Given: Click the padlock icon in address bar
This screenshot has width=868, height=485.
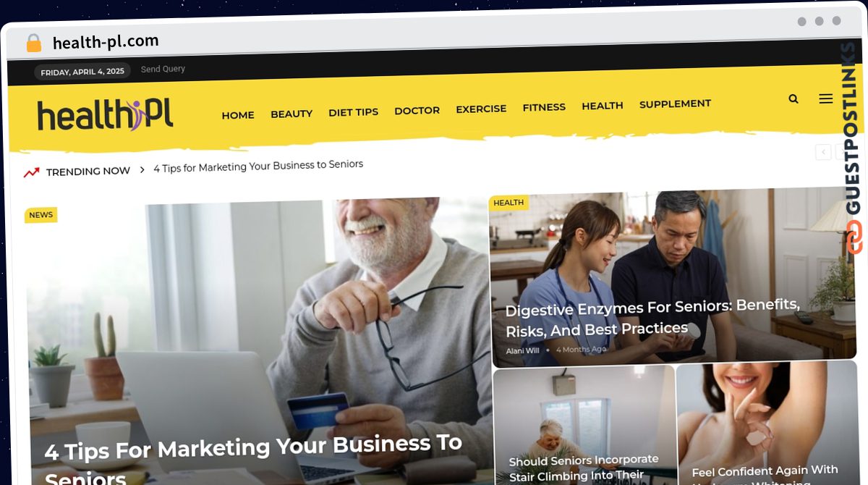Looking at the screenshot, I should click(x=33, y=43).
